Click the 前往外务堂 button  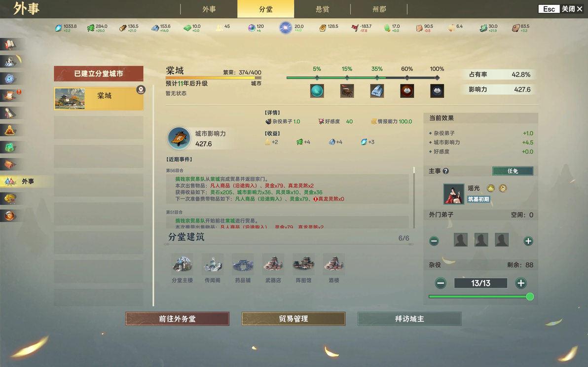pos(178,319)
